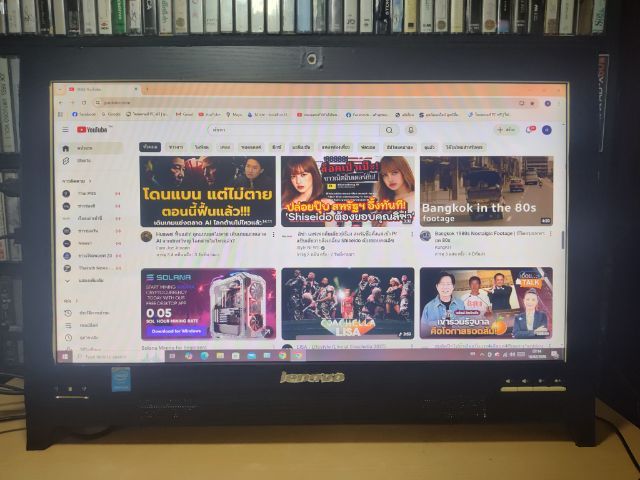Open the taskbar clock and date
The height and width of the screenshot is (480, 640).
pos(537,354)
